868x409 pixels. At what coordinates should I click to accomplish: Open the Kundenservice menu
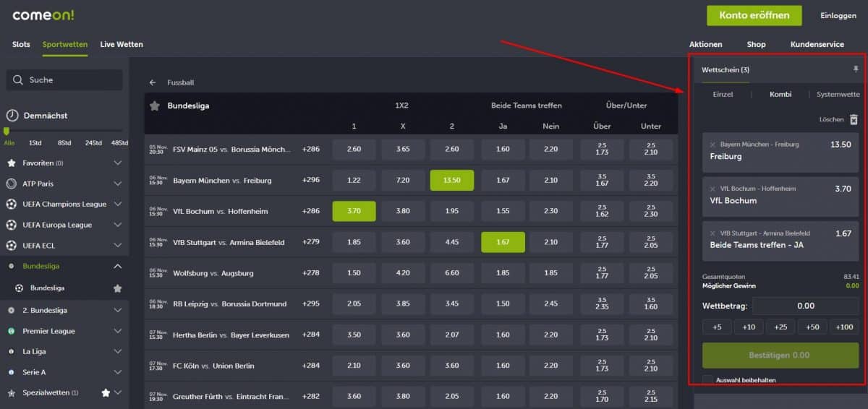coord(817,44)
